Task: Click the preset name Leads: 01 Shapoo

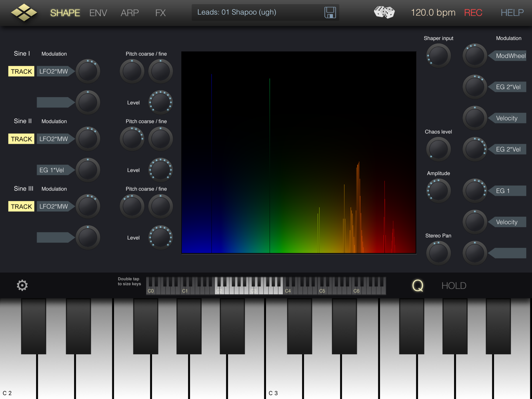Action: pos(237,12)
